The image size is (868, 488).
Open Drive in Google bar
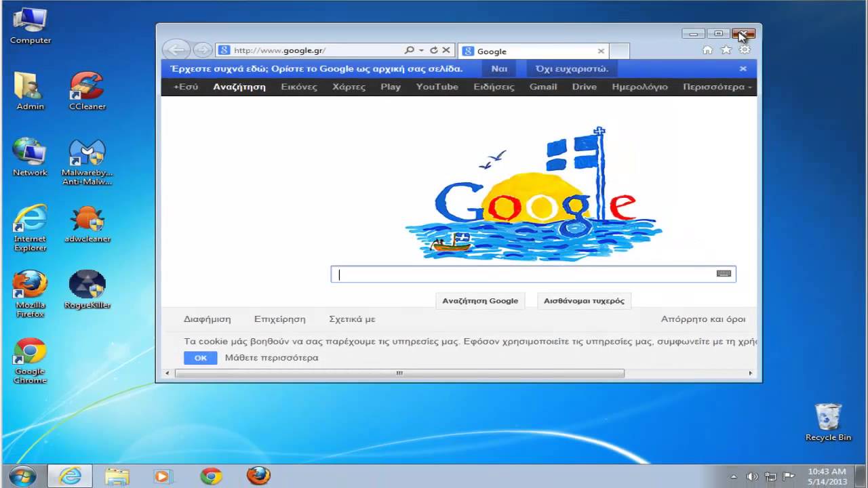(585, 87)
